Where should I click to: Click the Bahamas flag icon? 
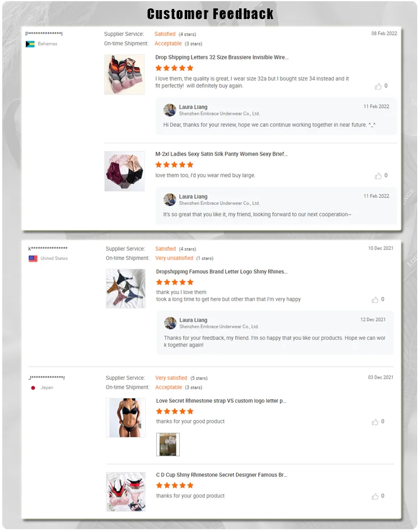click(x=30, y=44)
